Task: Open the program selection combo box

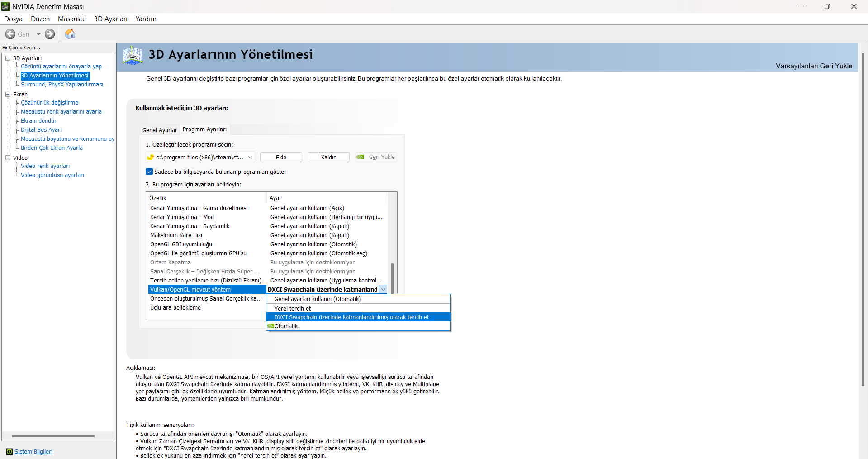Action: 200,157
